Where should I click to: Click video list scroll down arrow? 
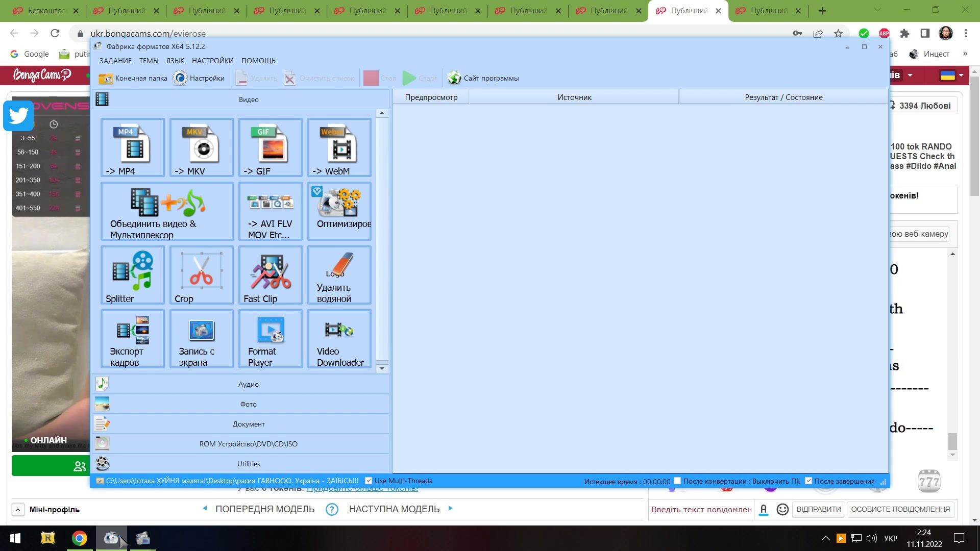point(382,368)
